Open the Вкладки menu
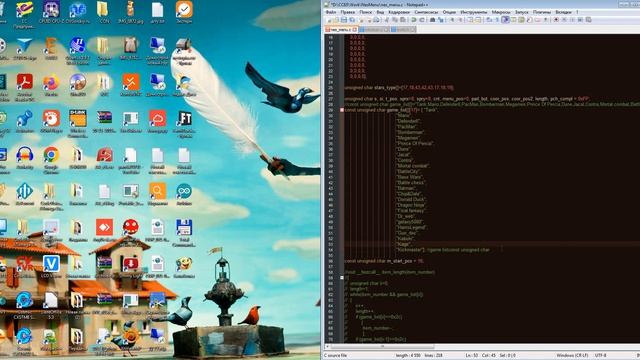The height and width of the screenshot is (360, 640). pyautogui.click(x=564, y=12)
